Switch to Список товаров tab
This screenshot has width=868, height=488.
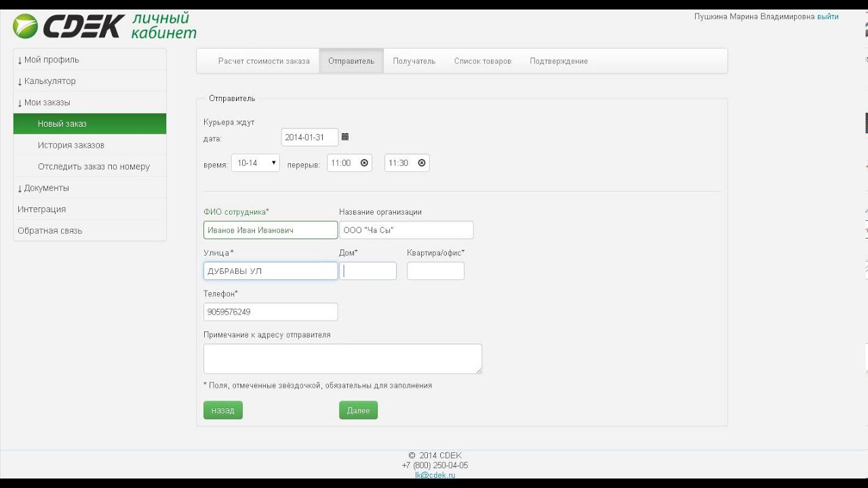[x=483, y=61]
